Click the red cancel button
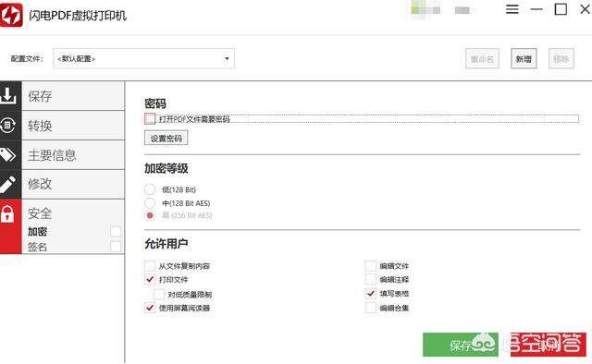 click(548, 345)
